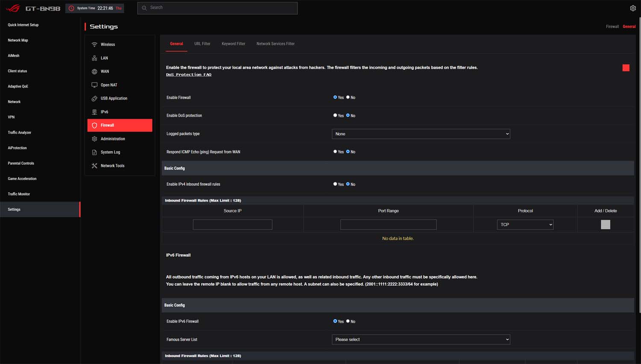The height and width of the screenshot is (364, 641).
Task: Select No for ICMP Echo response
Action: 348,152
